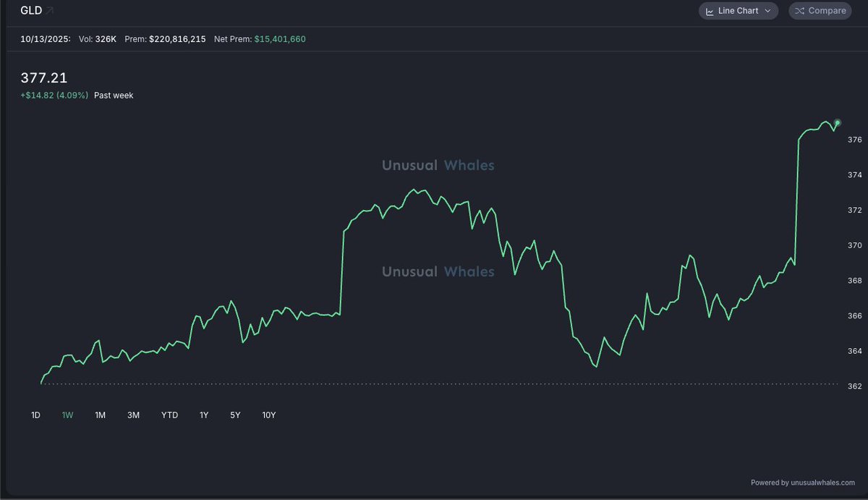Click the latest data point marker dot

838,122
